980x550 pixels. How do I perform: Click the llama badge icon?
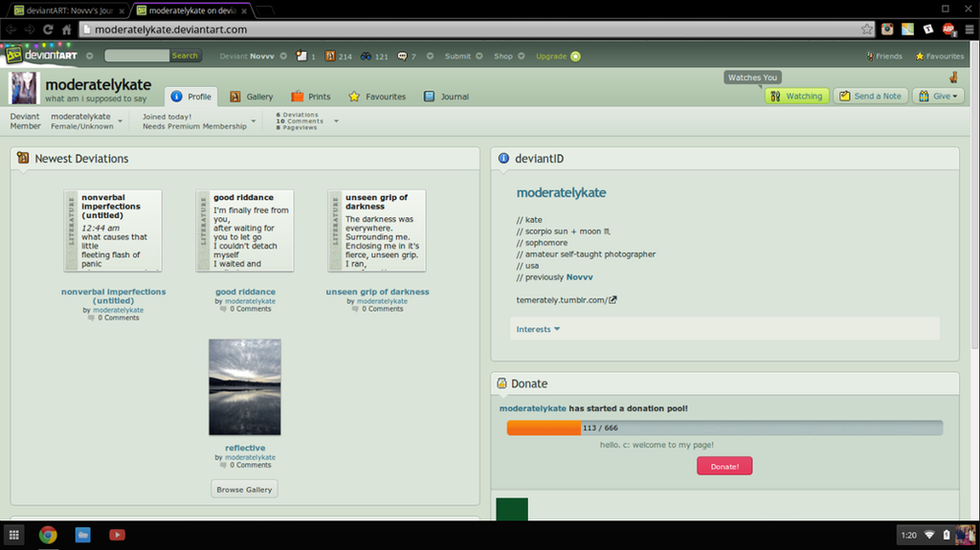[954, 77]
